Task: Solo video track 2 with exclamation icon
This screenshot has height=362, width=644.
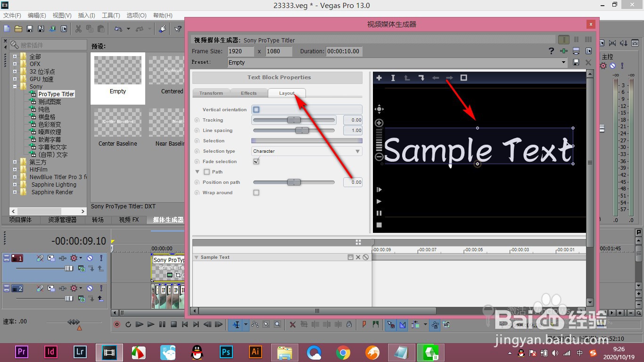Action: pyautogui.click(x=101, y=288)
